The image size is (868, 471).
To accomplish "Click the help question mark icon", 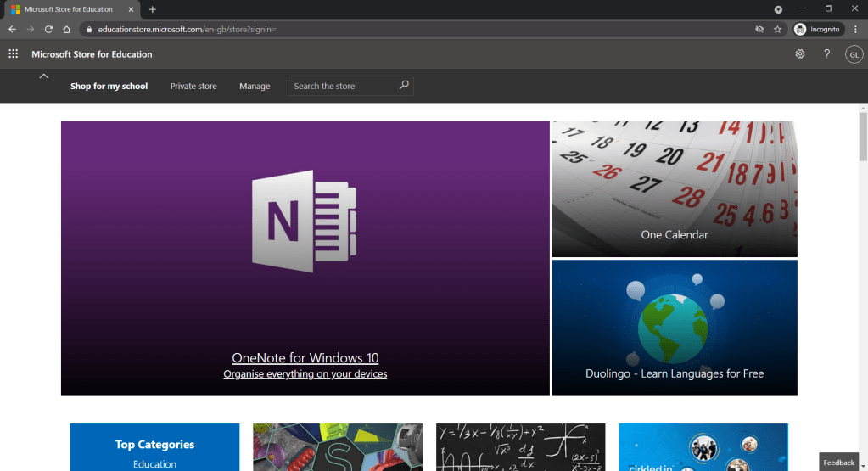I will click(826, 54).
